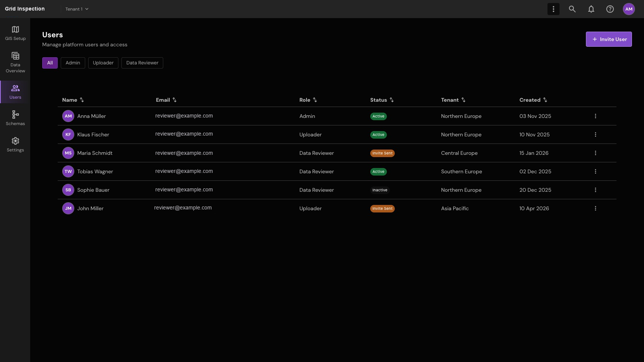Image resolution: width=644 pixels, height=362 pixels.
Task: Click 10 Nov 2025 created date
Action: tap(535, 134)
